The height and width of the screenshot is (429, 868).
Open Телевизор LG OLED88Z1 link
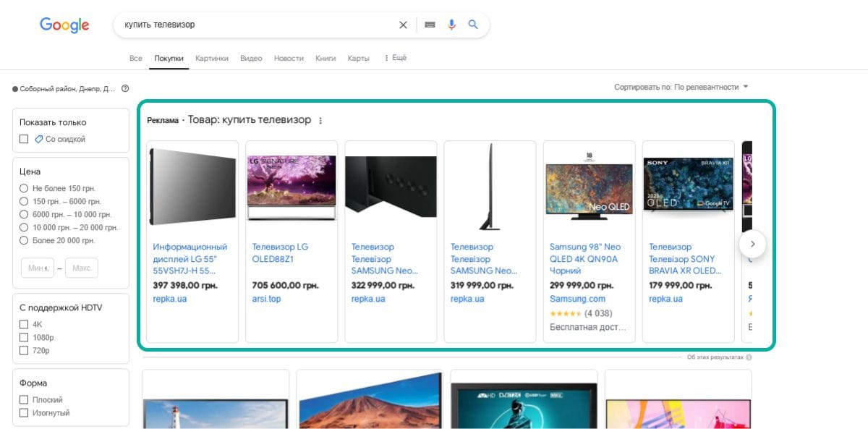pos(280,252)
